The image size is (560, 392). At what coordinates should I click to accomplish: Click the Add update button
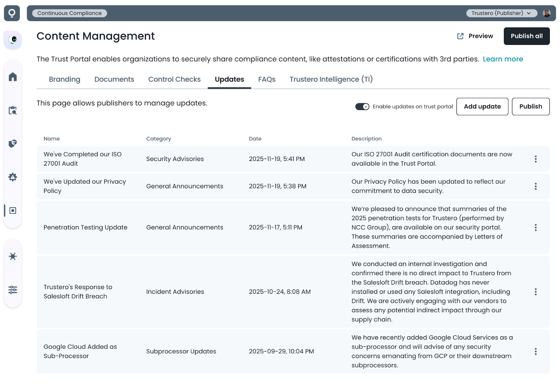[x=482, y=106]
